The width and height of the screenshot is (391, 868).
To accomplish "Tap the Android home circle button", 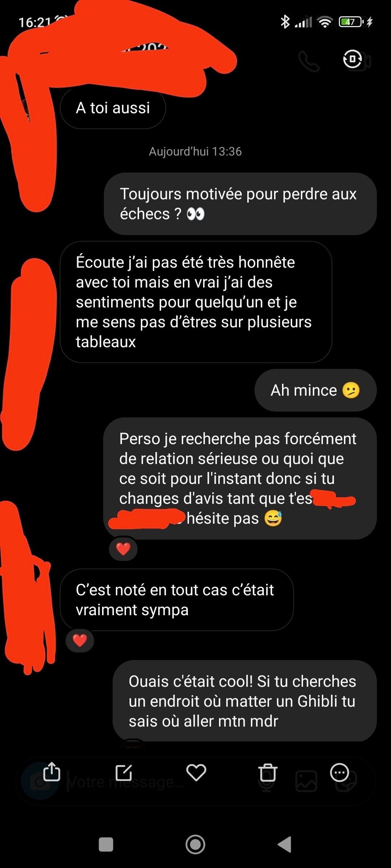I will click(195, 844).
